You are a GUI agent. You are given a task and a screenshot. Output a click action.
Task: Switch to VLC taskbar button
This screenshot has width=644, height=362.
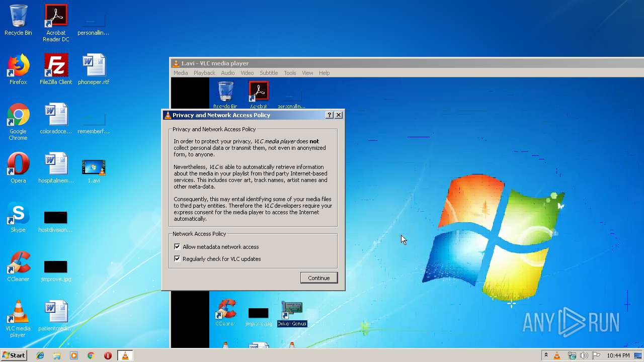pos(125,355)
